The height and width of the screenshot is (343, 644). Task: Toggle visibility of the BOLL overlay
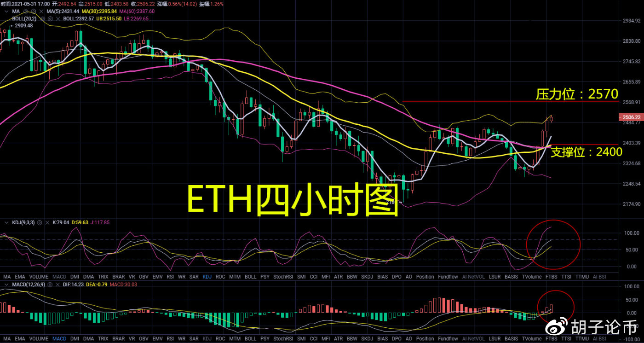coord(42,18)
